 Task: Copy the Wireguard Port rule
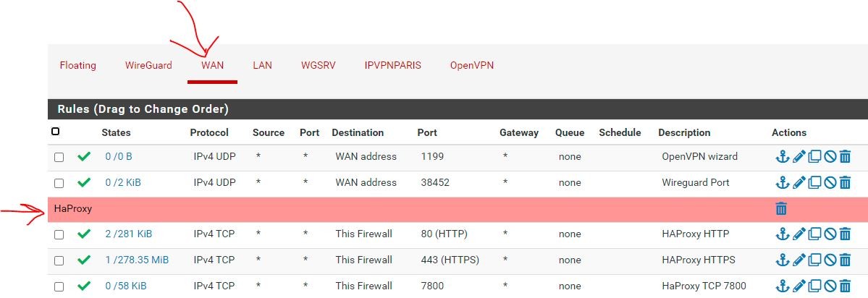pos(814,183)
